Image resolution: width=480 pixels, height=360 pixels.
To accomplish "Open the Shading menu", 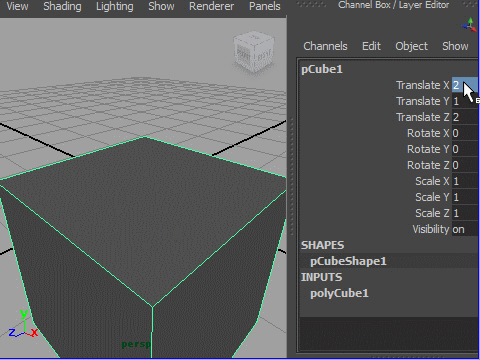I will tap(62, 6).
